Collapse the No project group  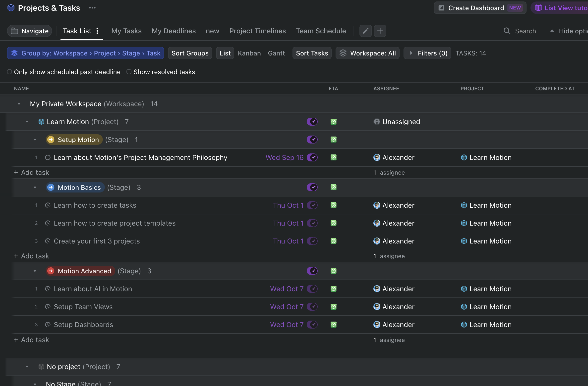27,367
